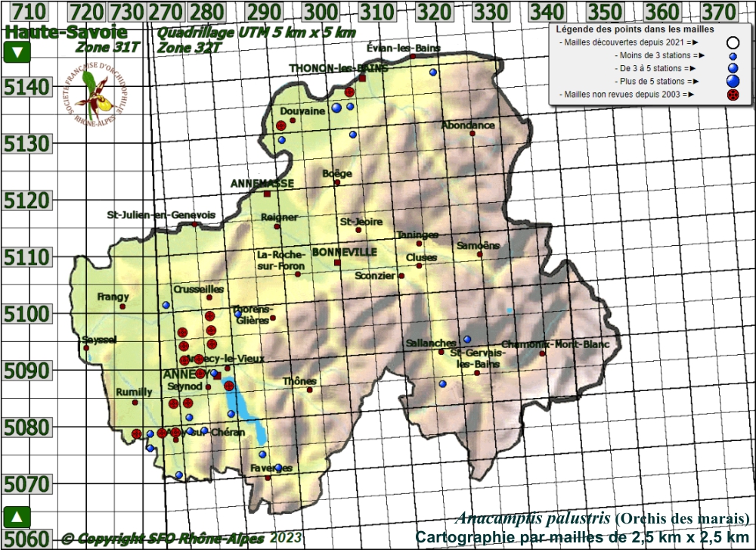
Task: Click the blue station dot near Évian-les-Bains
Action: click(433, 73)
